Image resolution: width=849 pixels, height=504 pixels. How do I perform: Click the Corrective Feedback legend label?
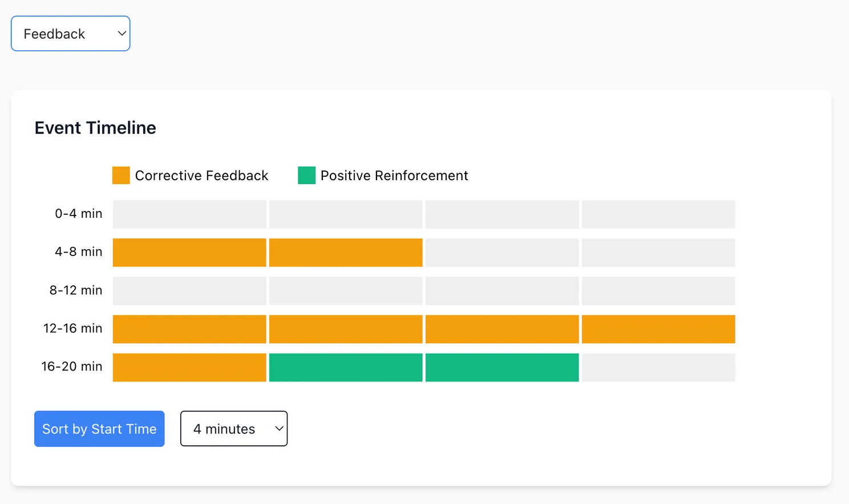tap(201, 176)
